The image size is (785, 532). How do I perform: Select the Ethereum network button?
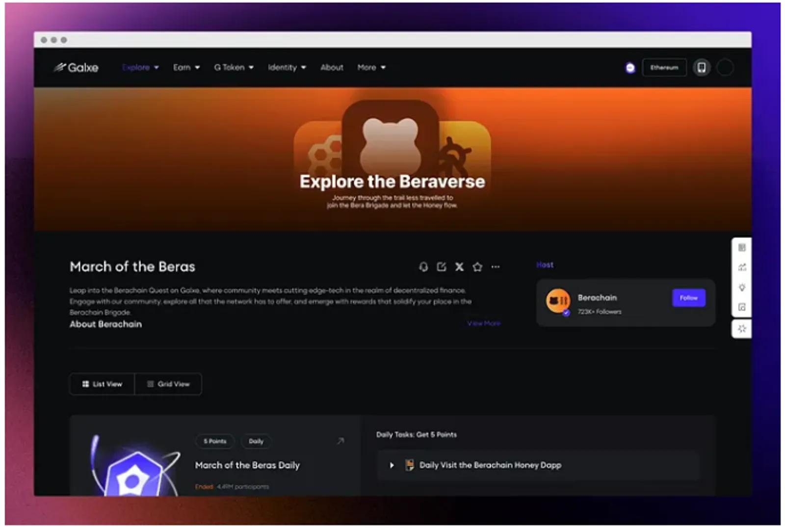[664, 68]
